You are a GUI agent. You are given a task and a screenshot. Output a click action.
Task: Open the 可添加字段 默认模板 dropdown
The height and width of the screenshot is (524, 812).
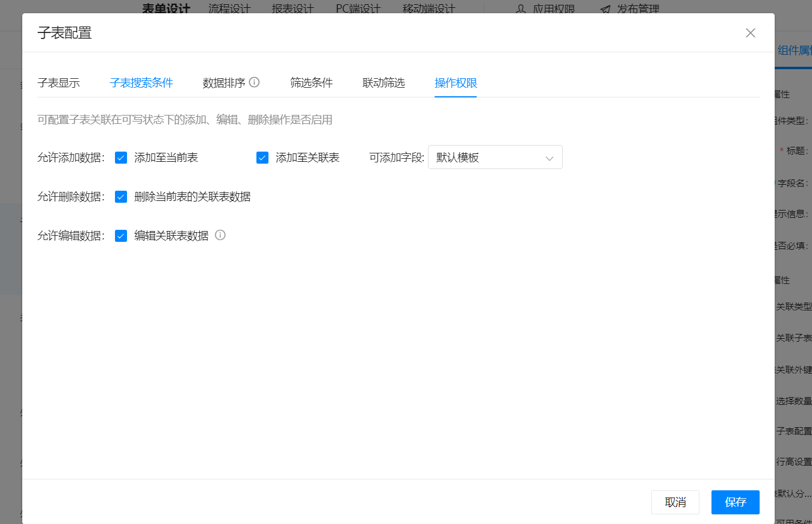pyautogui.click(x=495, y=157)
